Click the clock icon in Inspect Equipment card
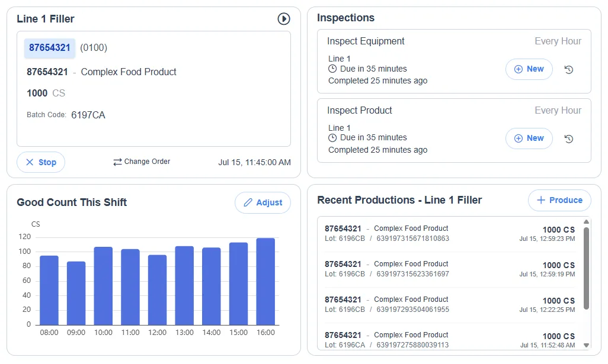608x364 pixels. tap(332, 69)
